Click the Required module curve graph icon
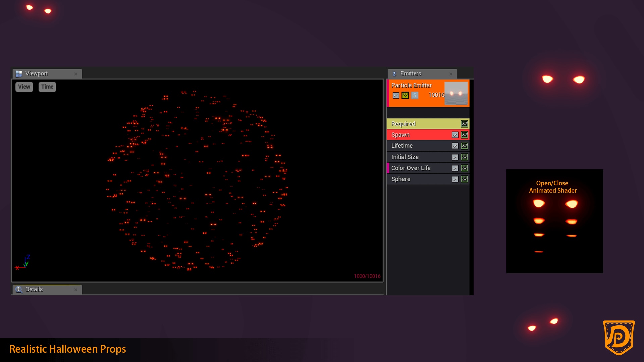Screen dimensions: 644x362 [x=464, y=124]
